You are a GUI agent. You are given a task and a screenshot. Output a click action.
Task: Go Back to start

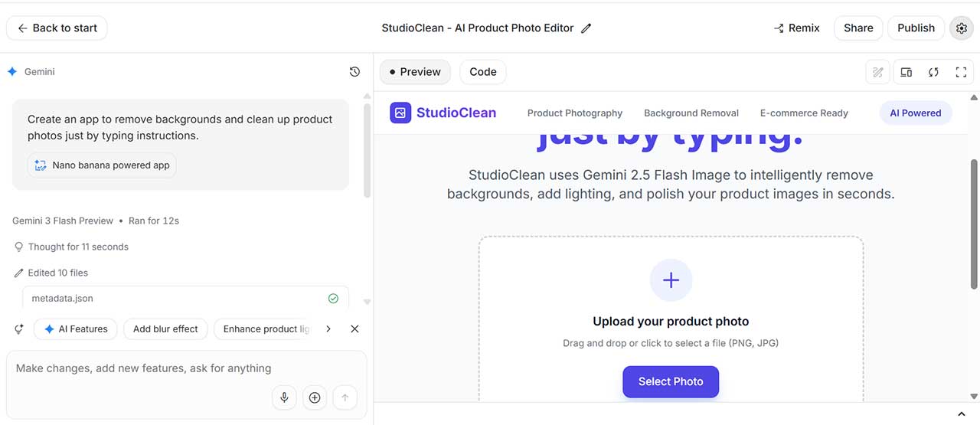pyautogui.click(x=57, y=28)
